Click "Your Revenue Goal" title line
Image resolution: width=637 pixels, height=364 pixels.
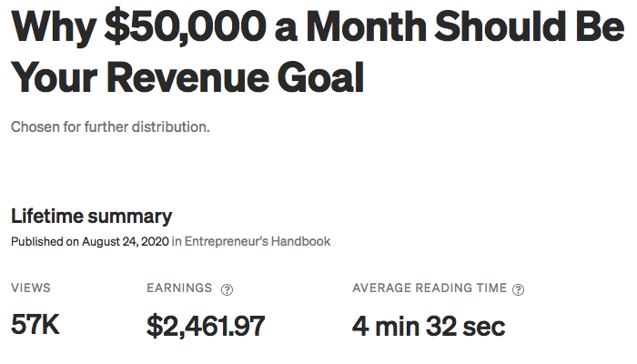[187, 77]
